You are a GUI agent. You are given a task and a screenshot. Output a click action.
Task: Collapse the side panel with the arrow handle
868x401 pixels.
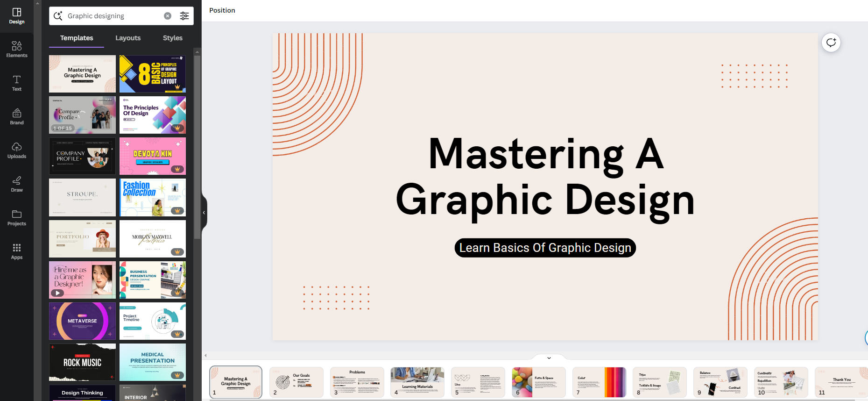204,213
